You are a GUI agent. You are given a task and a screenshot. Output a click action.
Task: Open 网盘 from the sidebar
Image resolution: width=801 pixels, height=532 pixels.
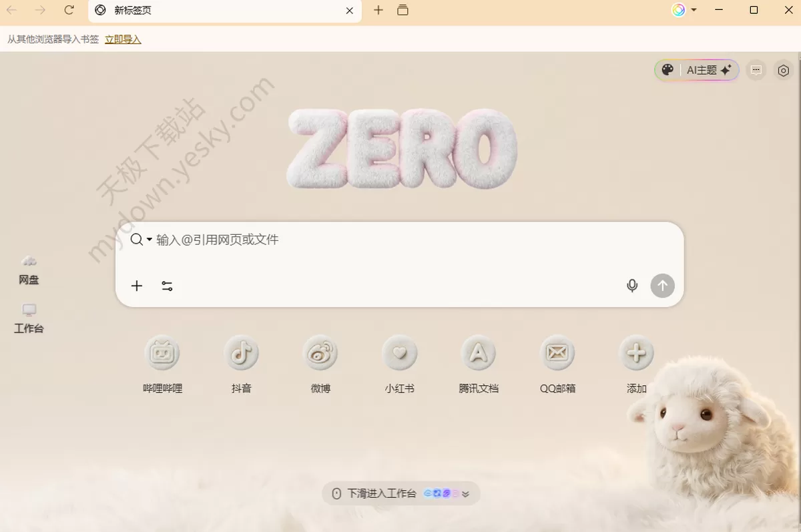[x=29, y=271]
